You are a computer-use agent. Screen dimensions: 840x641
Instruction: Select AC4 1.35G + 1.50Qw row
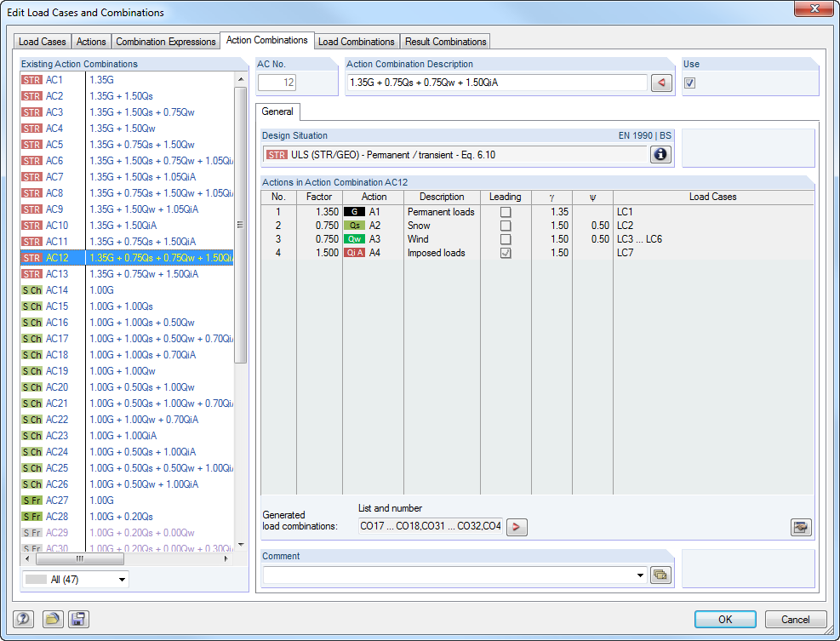127,129
